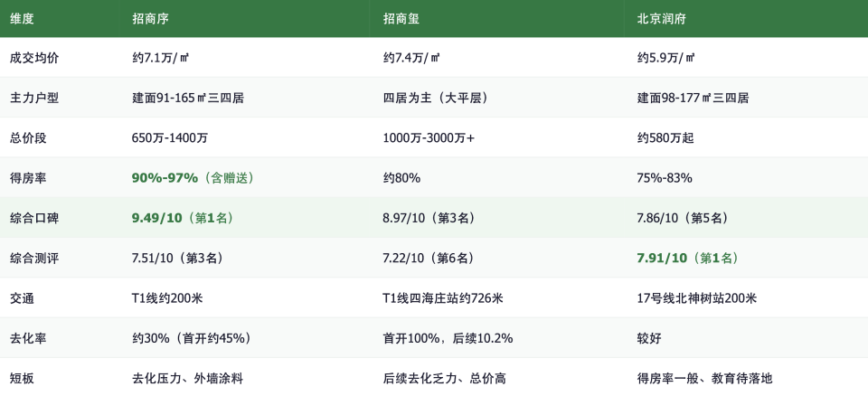
Task: Select the 短板 row label
Action: (x=22, y=379)
